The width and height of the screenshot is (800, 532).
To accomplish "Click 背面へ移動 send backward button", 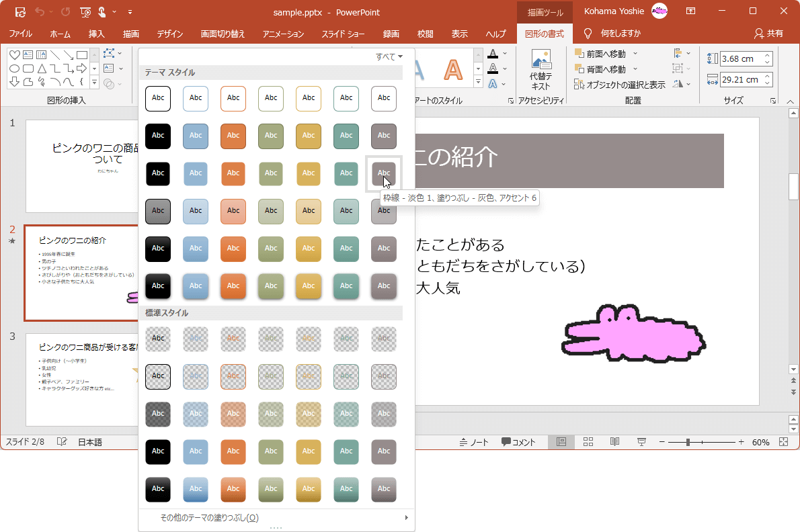I will [600, 69].
